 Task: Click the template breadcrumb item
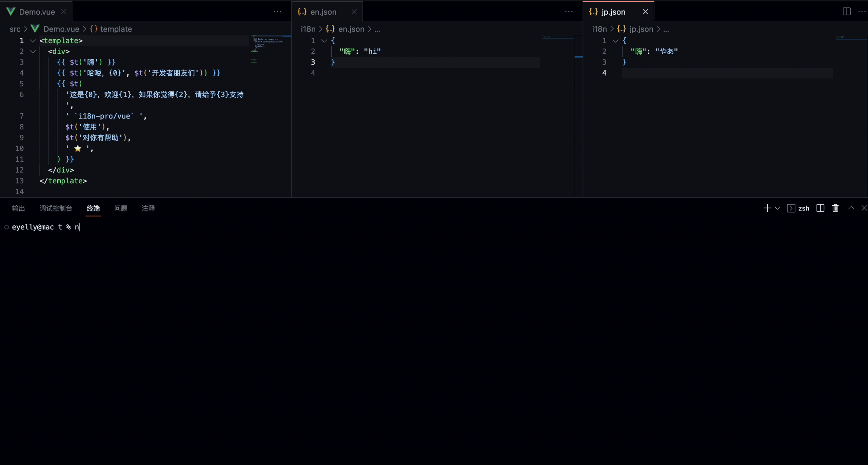coord(116,29)
